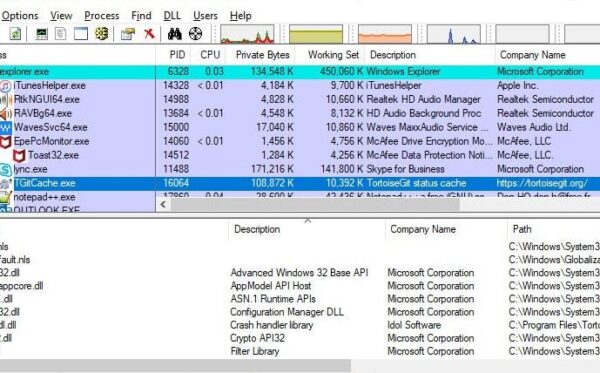The image size is (600, 373).
Task: Click the iTunesHelper.exe music note icon
Action: point(5,86)
